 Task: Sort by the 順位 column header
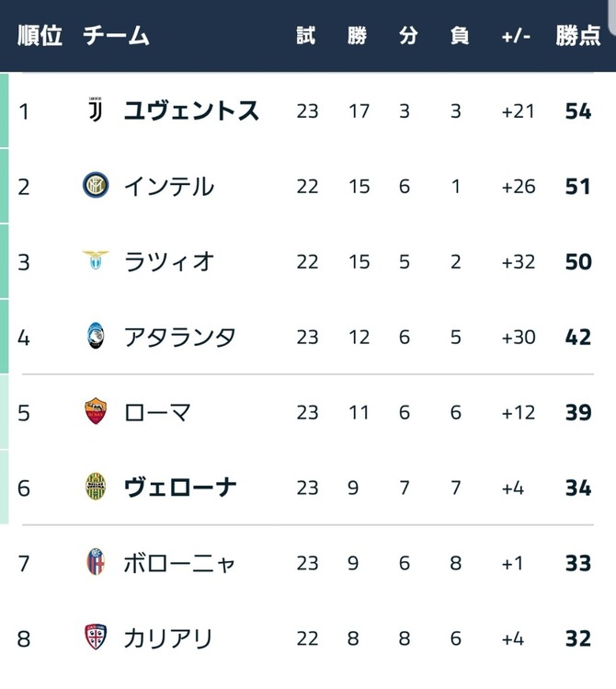coord(40,36)
